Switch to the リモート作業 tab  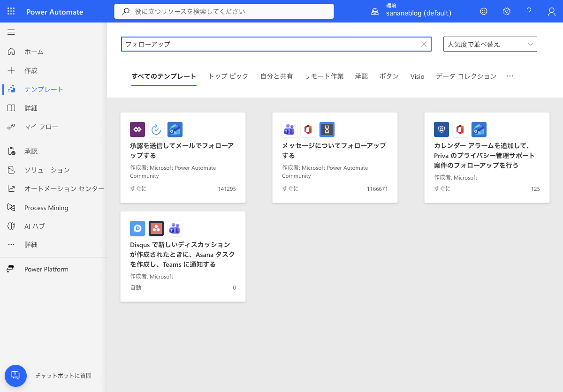[324, 76]
